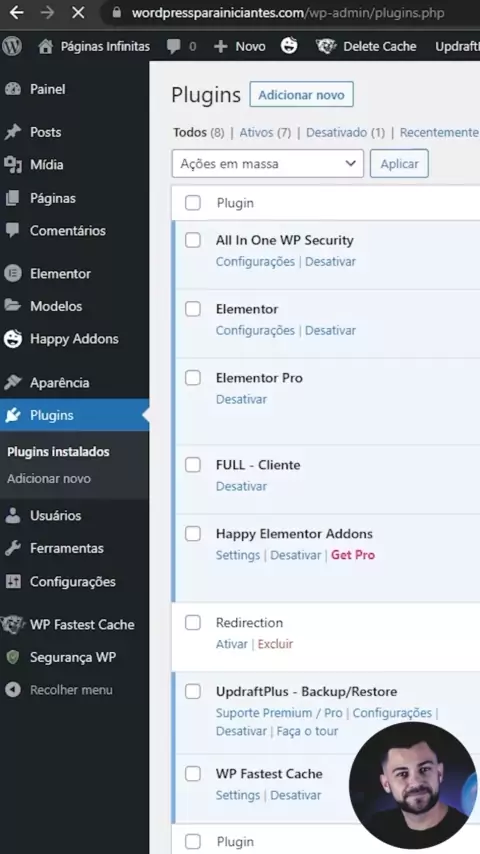Image resolution: width=480 pixels, height=854 pixels.
Task: Click the Delete Cache cheetah icon
Action: (326, 46)
